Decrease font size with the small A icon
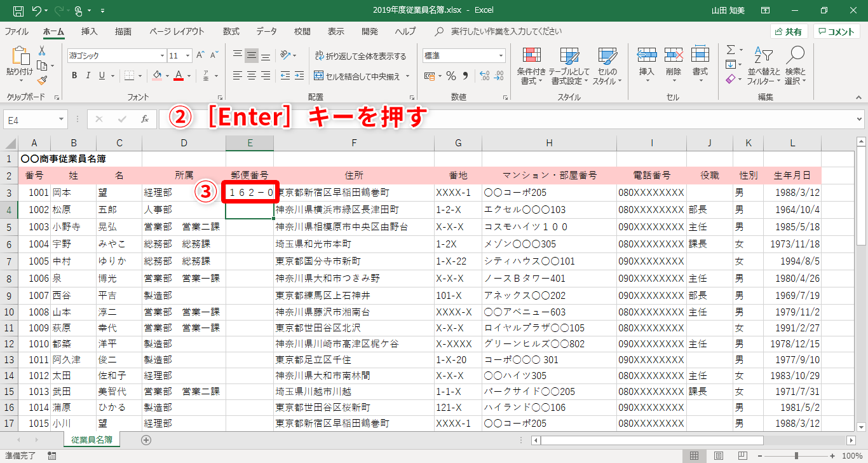 (x=214, y=55)
